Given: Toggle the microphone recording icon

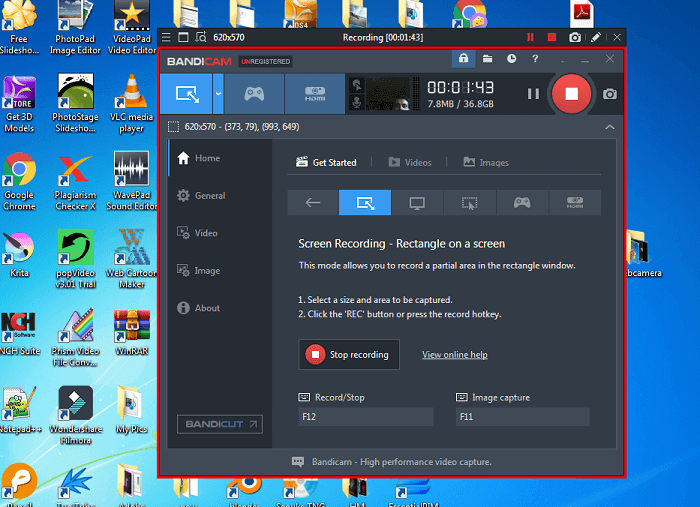Looking at the screenshot, I should coord(357,102).
